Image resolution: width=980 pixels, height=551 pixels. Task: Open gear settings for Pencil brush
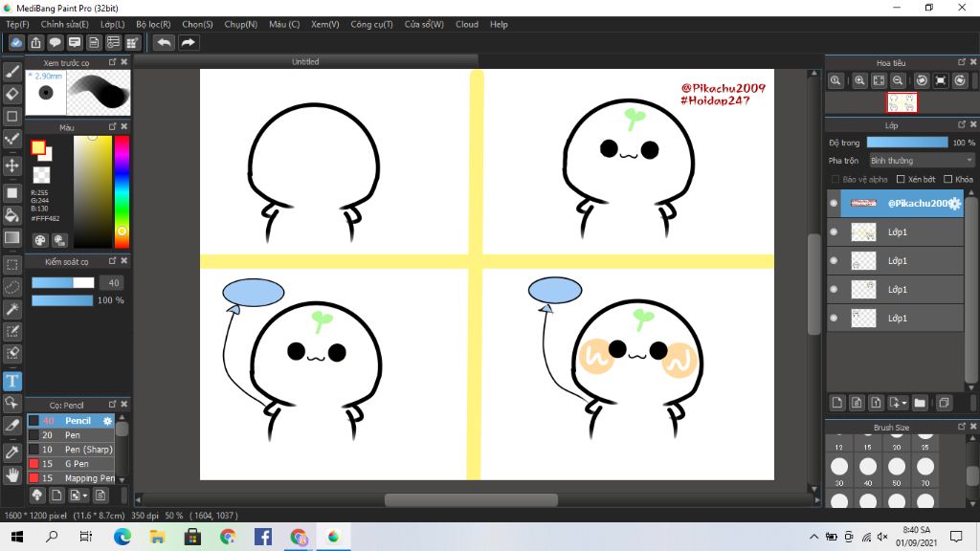107,421
